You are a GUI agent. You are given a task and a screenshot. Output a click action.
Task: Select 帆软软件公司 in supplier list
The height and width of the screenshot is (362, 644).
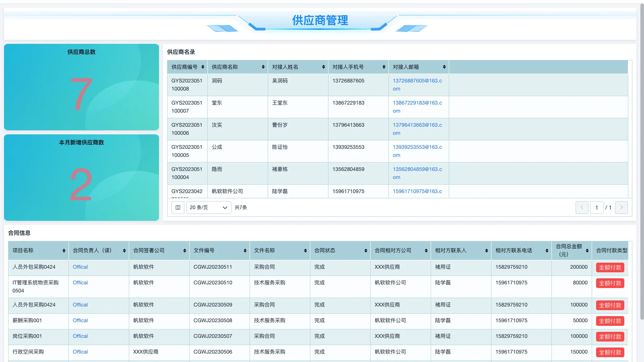(237, 191)
